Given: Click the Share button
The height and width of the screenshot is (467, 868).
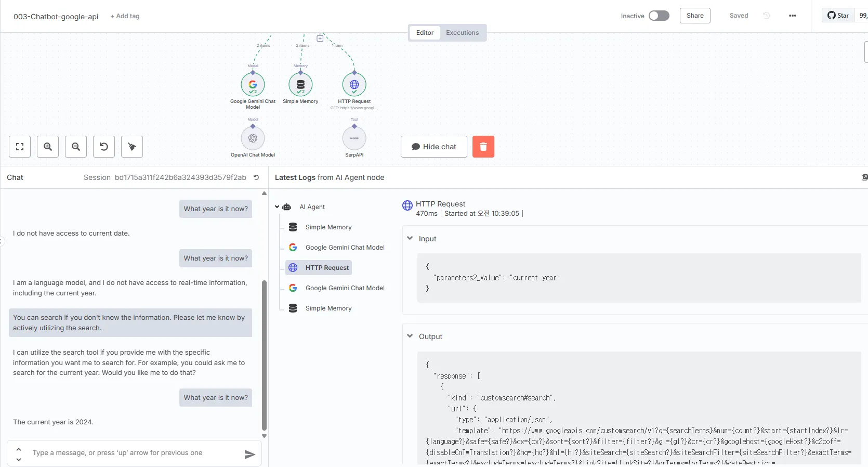Looking at the screenshot, I should point(695,16).
